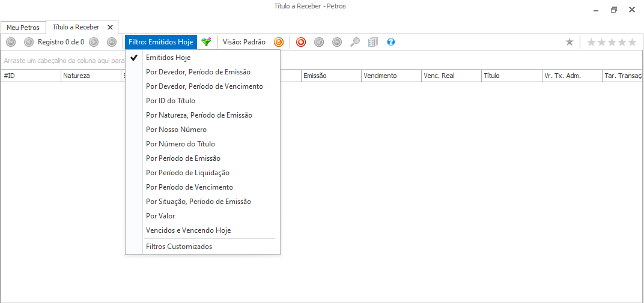Open the report grid icon
This screenshot has height=303, width=644.
pos(373,42)
